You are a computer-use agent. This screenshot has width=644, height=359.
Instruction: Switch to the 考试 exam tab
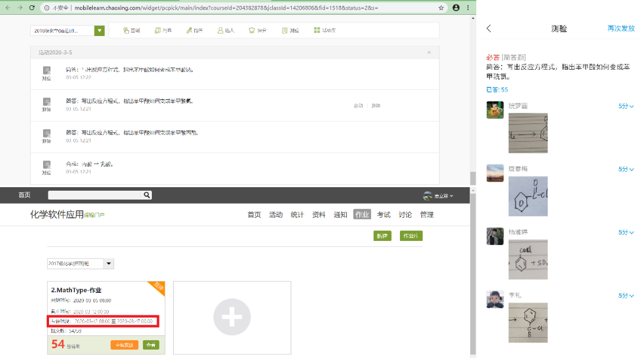tap(383, 215)
